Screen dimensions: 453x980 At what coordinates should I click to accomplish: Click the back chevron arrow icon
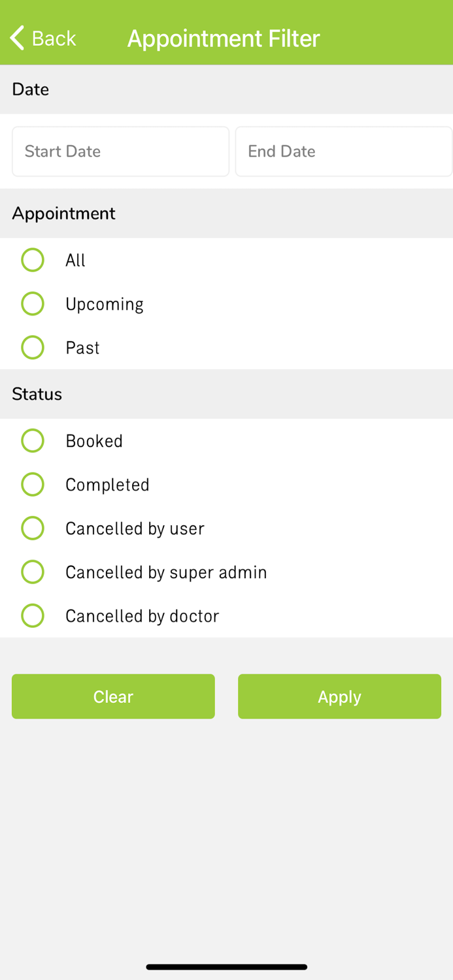[16, 38]
